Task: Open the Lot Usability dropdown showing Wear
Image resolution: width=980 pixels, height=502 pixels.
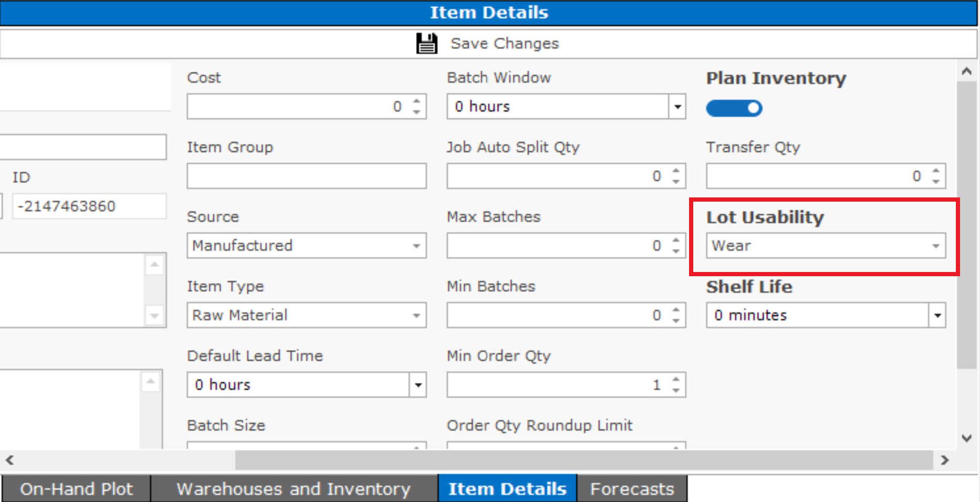Action: pyautogui.click(x=826, y=246)
